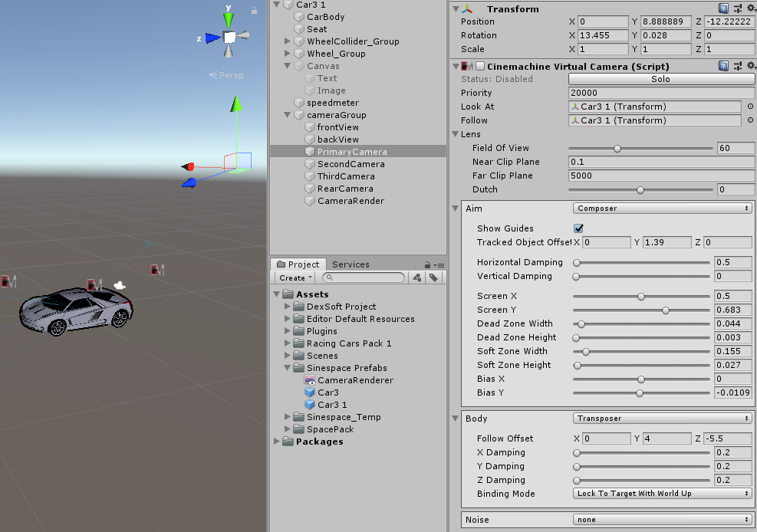Click the Near Clip Plane field
Viewport: 757px width, 532px height.
661,162
